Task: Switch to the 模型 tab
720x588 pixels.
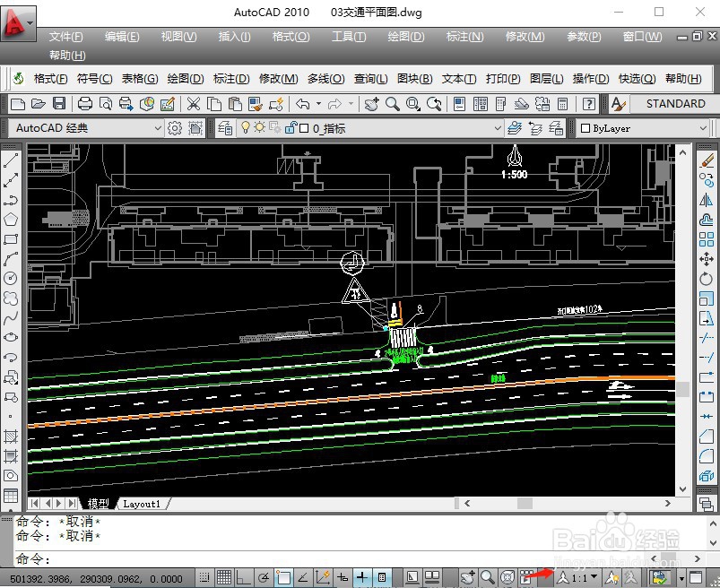Action: tap(98, 504)
